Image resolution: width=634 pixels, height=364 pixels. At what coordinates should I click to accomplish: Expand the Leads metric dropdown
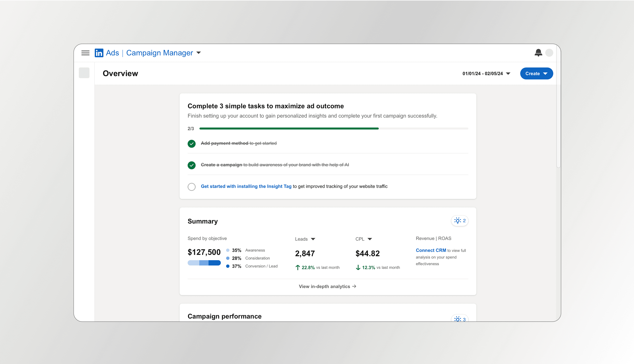pyautogui.click(x=313, y=239)
